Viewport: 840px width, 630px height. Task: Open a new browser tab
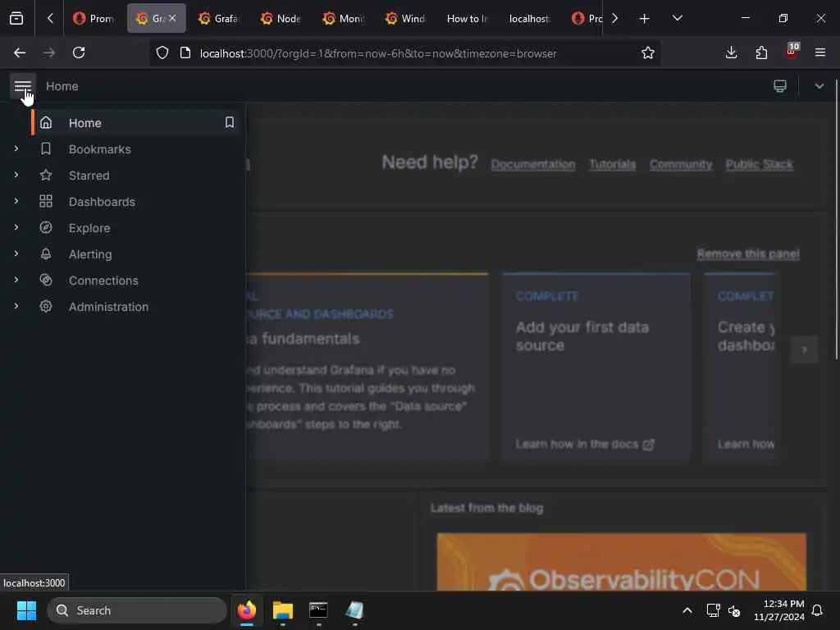click(x=644, y=19)
